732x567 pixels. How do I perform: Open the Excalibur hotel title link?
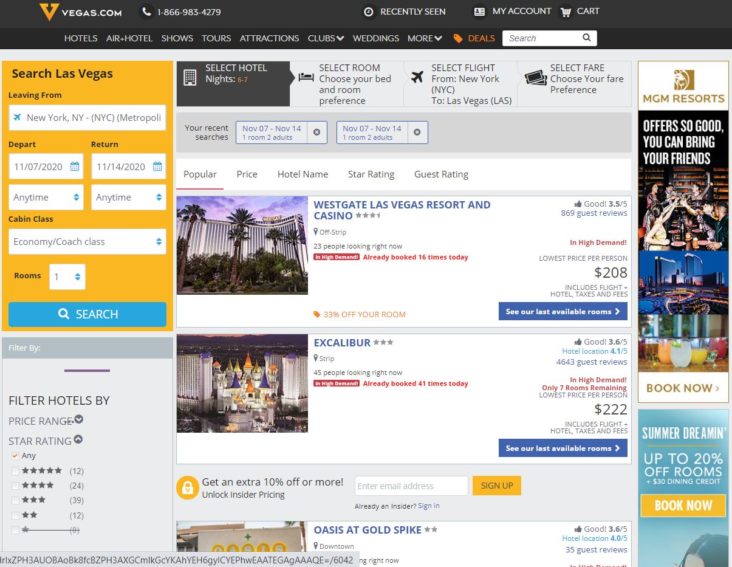342,343
